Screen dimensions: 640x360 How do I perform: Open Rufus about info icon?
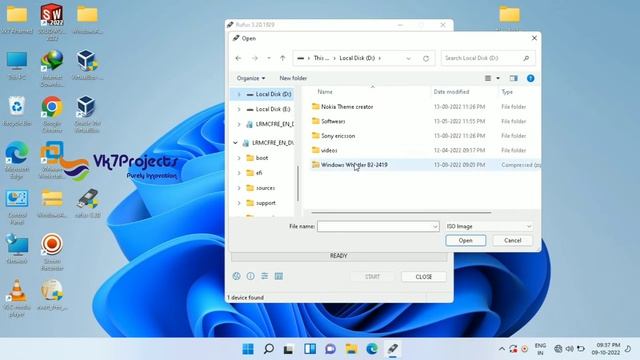click(x=251, y=276)
